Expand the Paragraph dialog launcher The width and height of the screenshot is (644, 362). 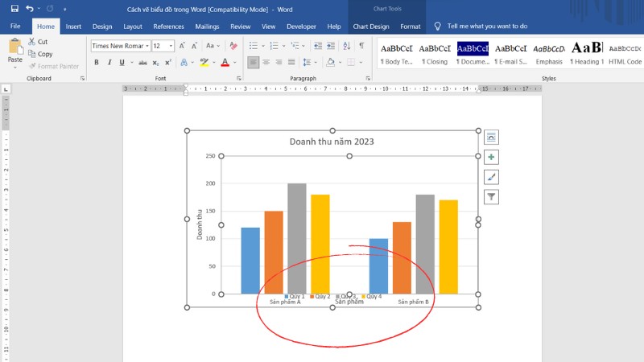(368, 78)
